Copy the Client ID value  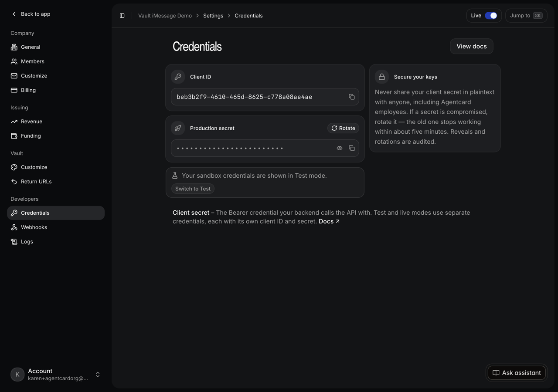pyautogui.click(x=352, y=97)
